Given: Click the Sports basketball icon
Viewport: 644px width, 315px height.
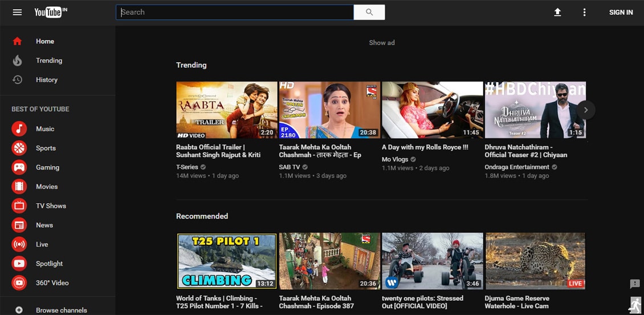Looking at the screenshot, I should [19, 148].
